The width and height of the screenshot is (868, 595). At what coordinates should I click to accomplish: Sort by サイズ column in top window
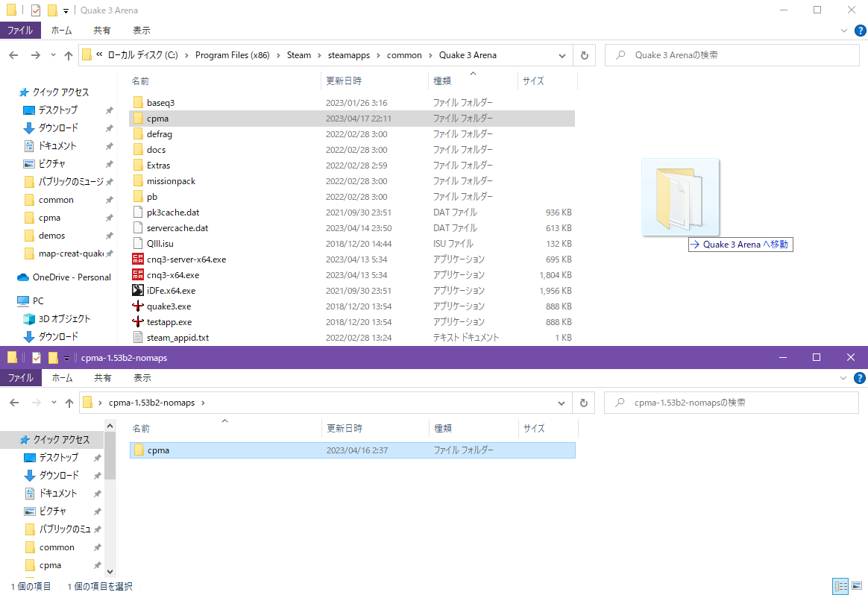click(x=547, y=81)
